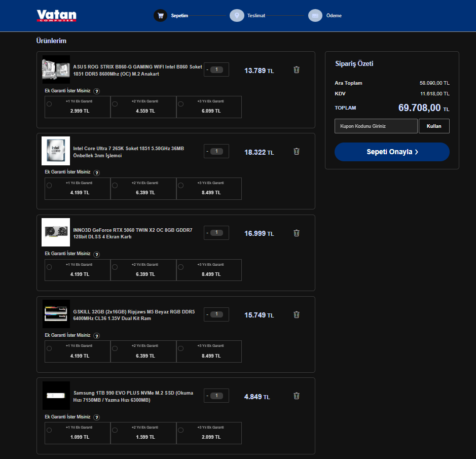
Task: Open warranty help icon for INNO3D card
Action: 96,255
